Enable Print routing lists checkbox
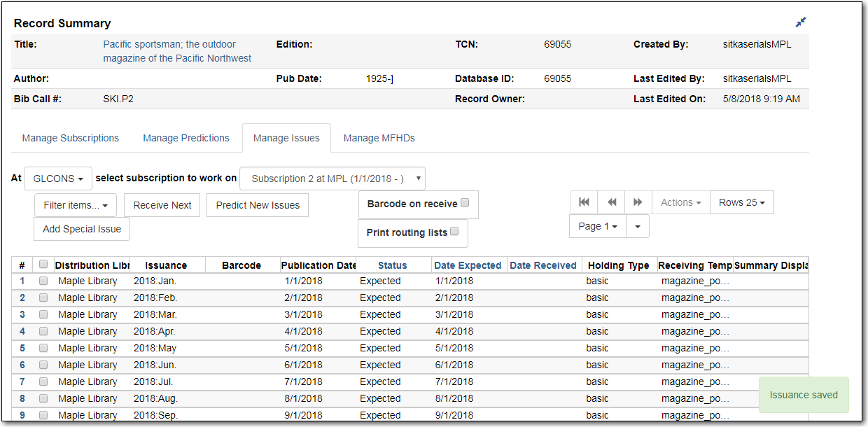 coord(454,232)
